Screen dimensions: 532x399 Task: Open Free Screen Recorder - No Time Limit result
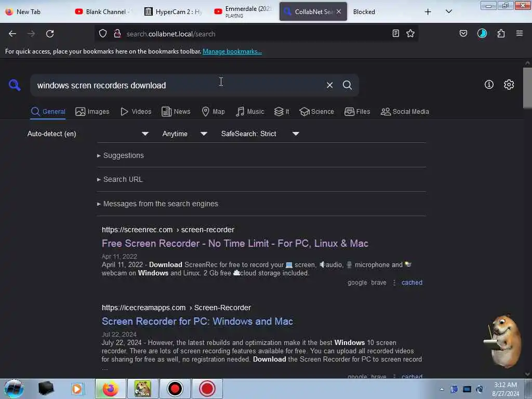[x=235, y=244]
